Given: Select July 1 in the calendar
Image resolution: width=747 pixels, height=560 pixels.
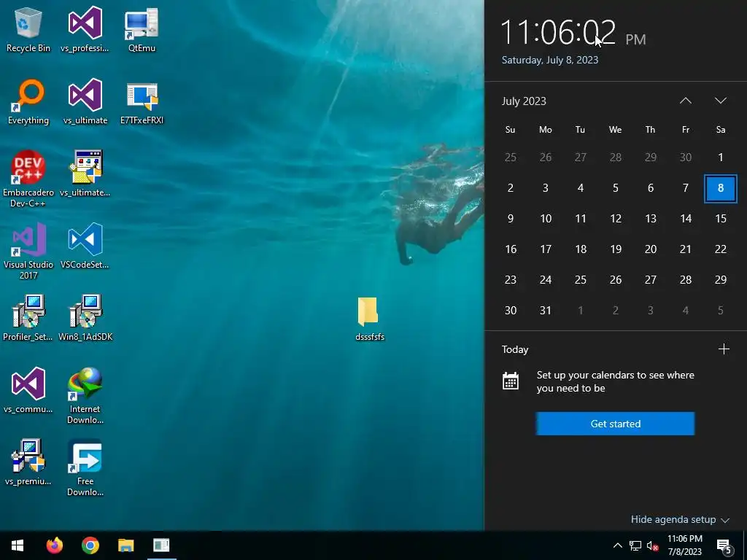Looking at the screenshot, I should (x=720, y=157).
